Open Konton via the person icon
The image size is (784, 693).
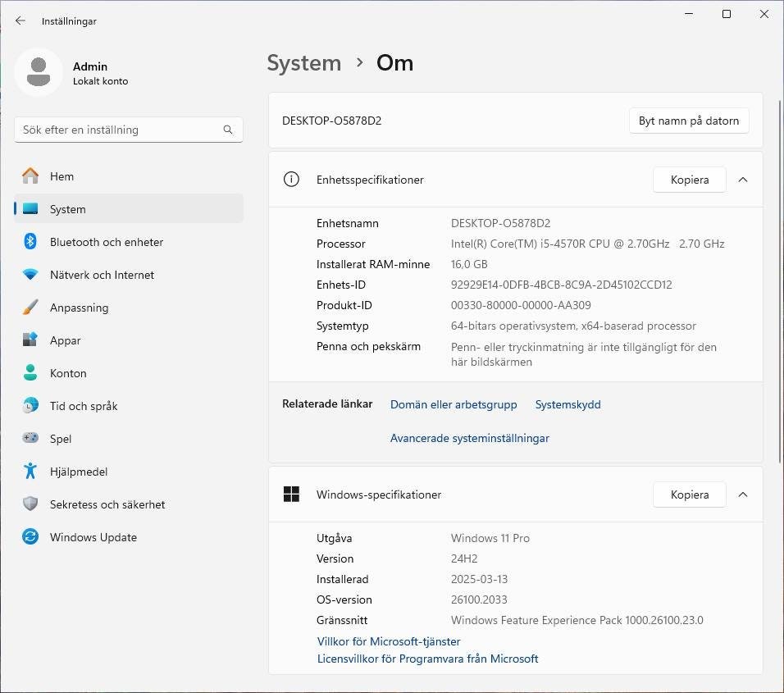click(x=30, y=373)
